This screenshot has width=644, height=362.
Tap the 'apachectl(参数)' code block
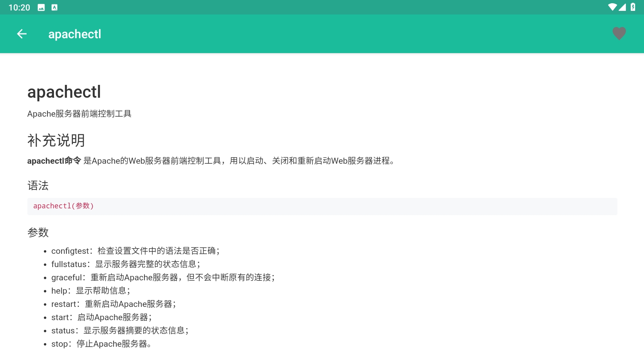point(322,206)
